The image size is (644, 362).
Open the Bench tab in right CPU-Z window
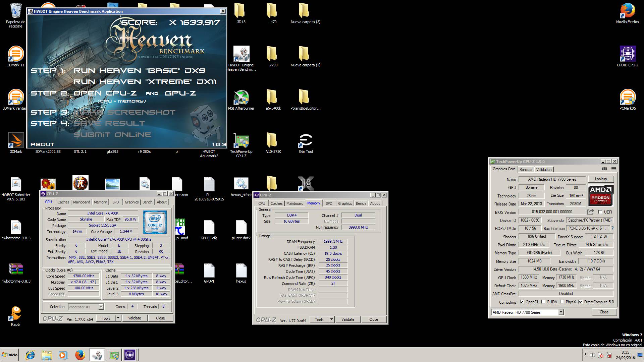click(361, 203)
